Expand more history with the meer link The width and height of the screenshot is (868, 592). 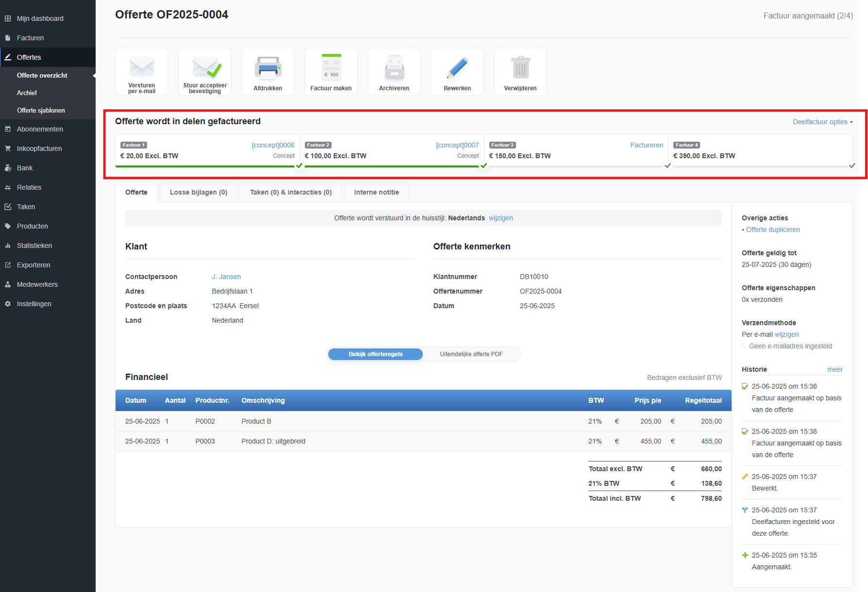click(835, 369)
